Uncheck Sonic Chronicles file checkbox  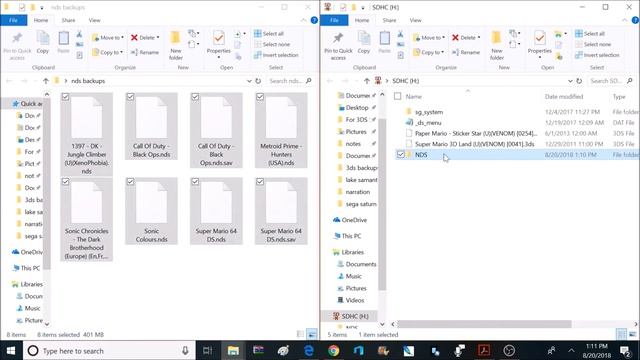65,182
